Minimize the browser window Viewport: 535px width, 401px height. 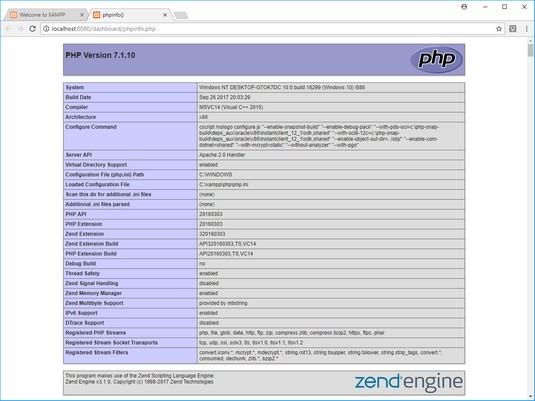pyautogui.click(x=485, y=7)
